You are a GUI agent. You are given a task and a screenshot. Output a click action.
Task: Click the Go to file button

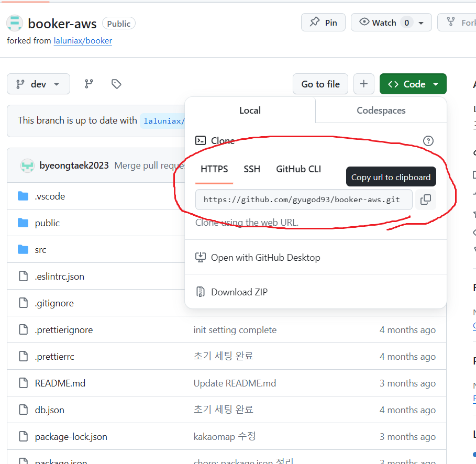coord(320,84)
